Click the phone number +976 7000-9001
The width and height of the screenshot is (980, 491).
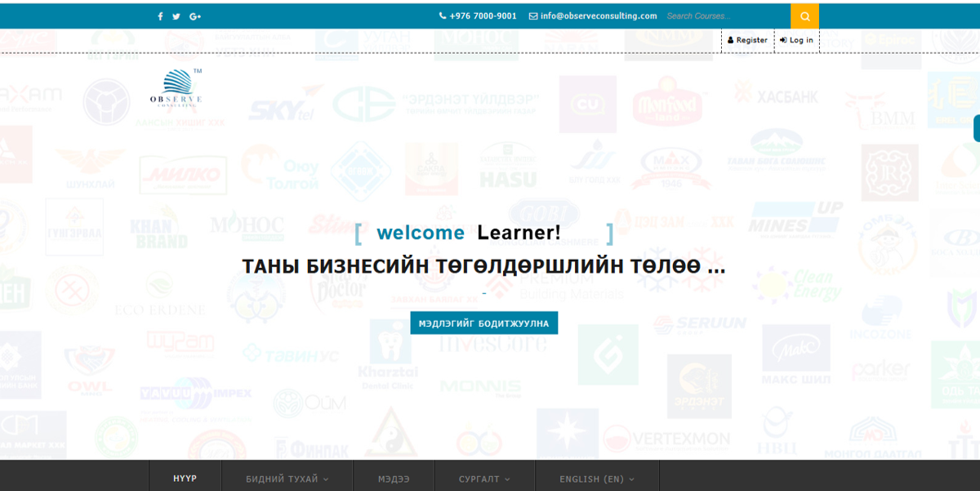pyautogui.click(x=478, y=16)
